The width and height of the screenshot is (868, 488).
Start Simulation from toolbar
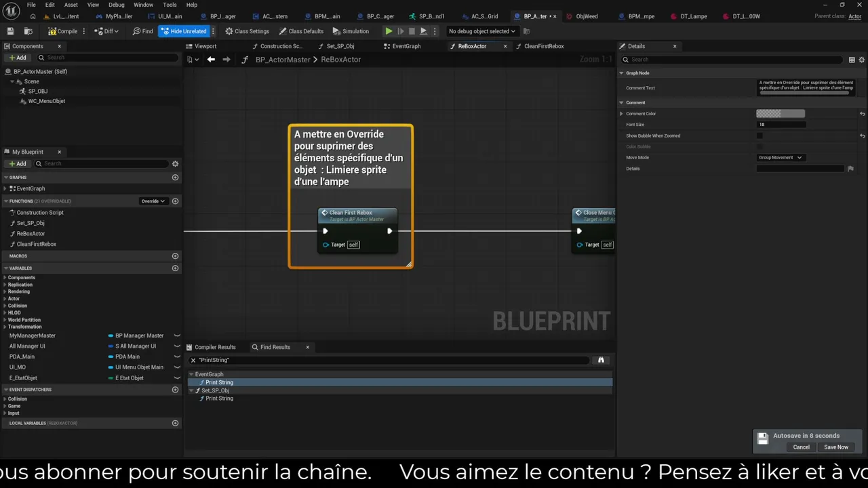click(x=351, y=31)
